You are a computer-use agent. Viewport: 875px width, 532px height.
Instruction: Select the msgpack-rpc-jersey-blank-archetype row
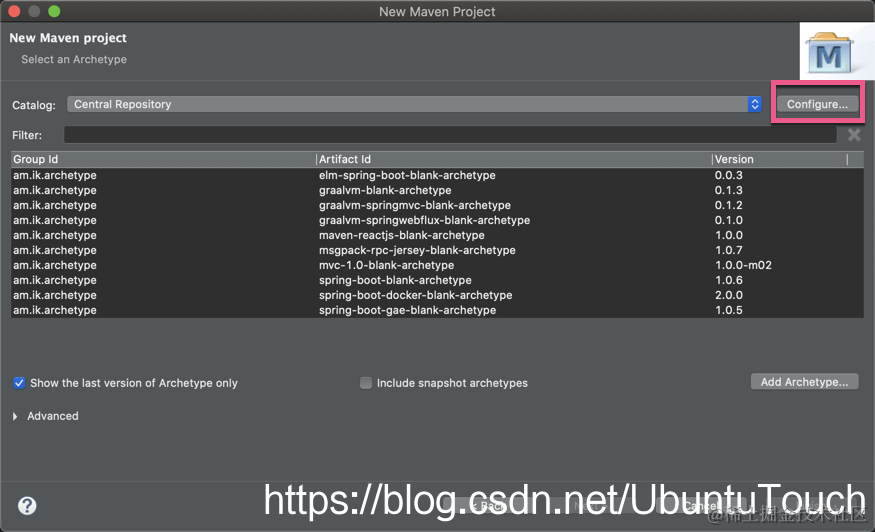coord(437,251)
